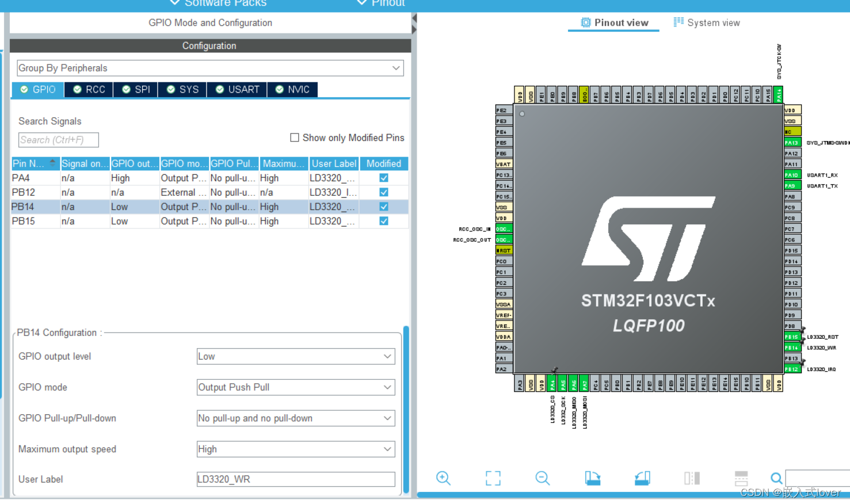Select the NRST pin on chip

[504, 250]
